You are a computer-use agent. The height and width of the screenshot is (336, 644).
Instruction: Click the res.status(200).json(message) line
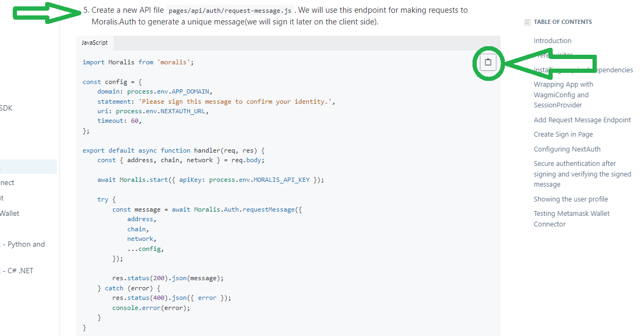(x=168, y=278)
